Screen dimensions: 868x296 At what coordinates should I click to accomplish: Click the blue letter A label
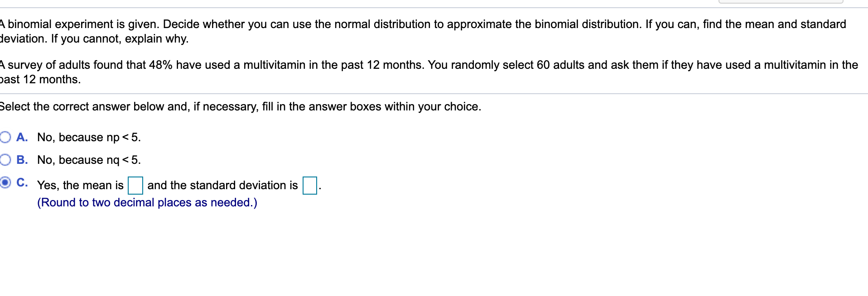coord(22,137)
